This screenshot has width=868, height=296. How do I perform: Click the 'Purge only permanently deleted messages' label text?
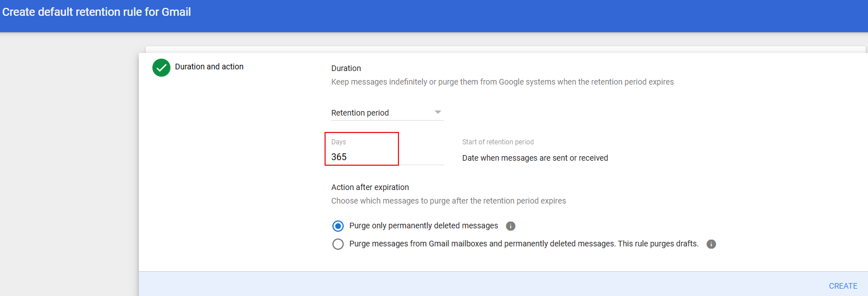pyautogui.click(x=423, y=226)
